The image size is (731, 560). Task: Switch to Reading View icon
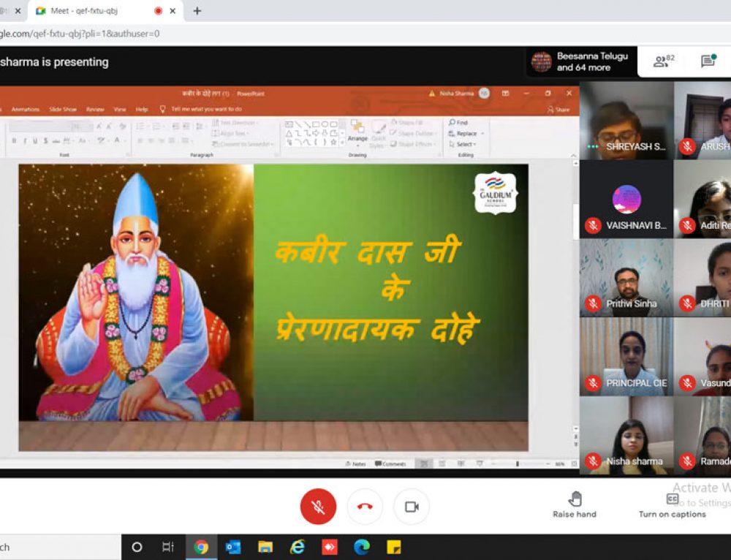461,464
